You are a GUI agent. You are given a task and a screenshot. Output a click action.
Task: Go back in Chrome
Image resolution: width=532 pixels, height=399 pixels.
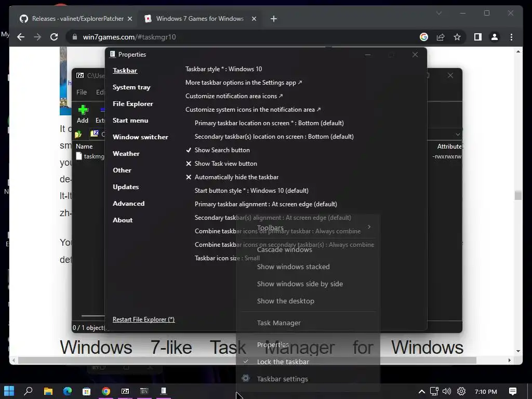(21, 37)
